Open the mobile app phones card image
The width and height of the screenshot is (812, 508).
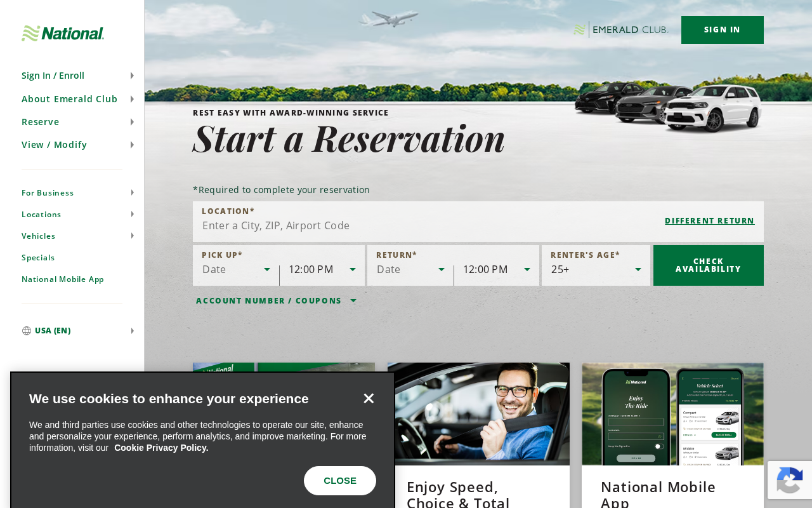tap(672, 414)
